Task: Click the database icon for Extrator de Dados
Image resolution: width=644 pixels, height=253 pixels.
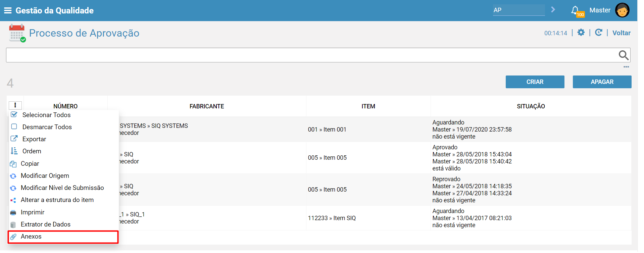Action: click(13, 224)
